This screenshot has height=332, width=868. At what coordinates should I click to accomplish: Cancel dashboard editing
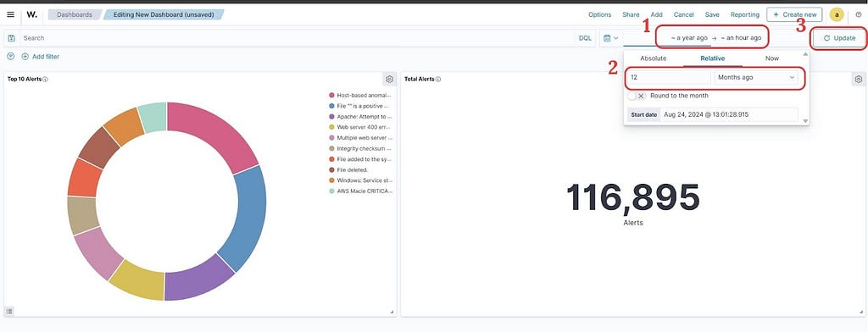[684, 15]
